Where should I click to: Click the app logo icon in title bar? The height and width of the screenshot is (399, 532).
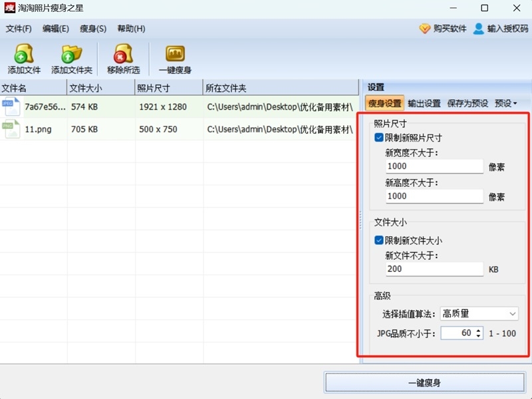9,7
